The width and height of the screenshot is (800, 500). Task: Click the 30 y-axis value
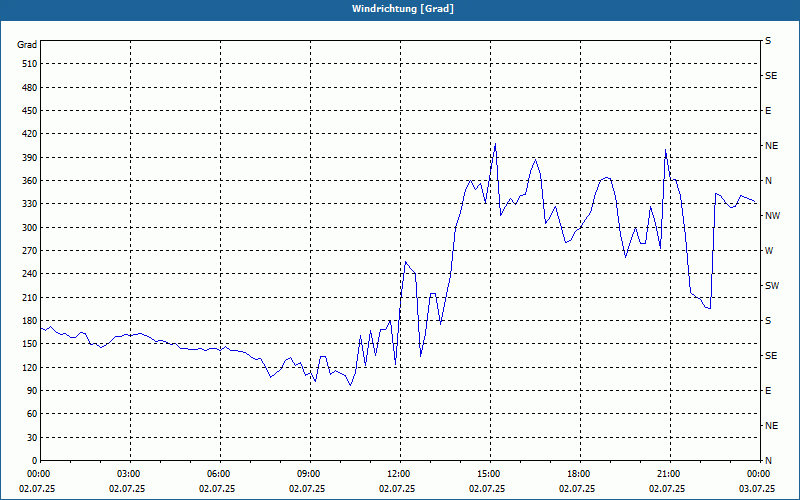[x=32, y=437]
